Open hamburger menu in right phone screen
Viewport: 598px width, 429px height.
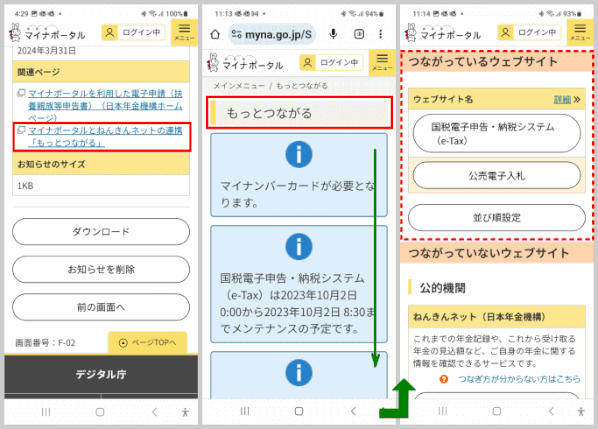580,32
